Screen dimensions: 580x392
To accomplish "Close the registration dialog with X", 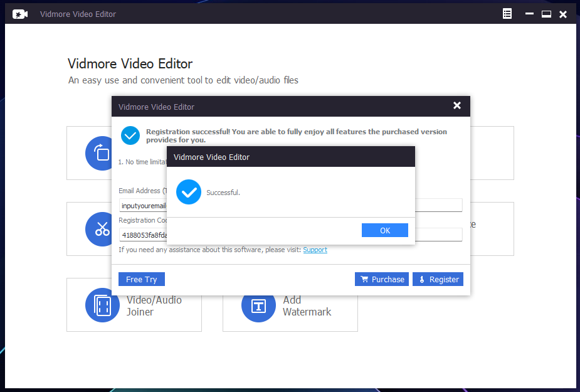I will point(457,106).
